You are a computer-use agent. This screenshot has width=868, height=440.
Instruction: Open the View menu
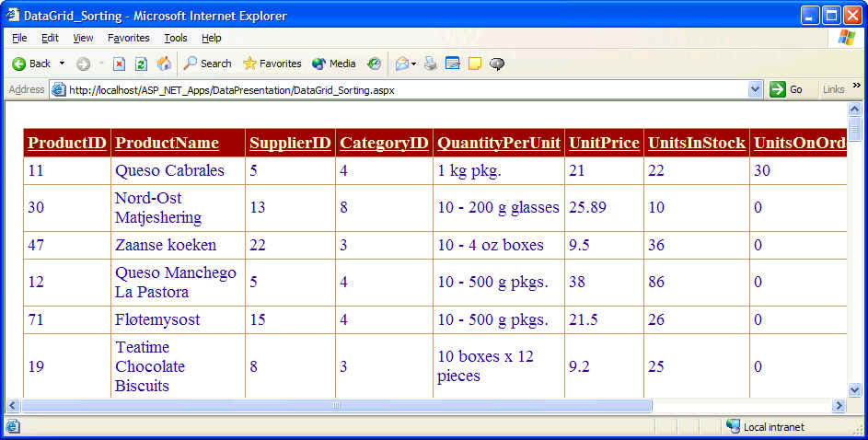pyautogui.click(x=83, y=38)
